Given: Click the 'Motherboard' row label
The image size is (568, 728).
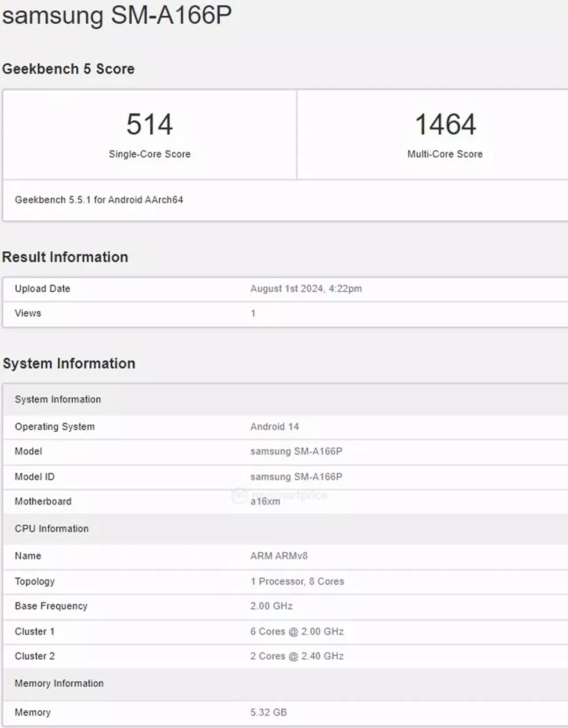Looking at the screenshot, I should coord(43,501).
